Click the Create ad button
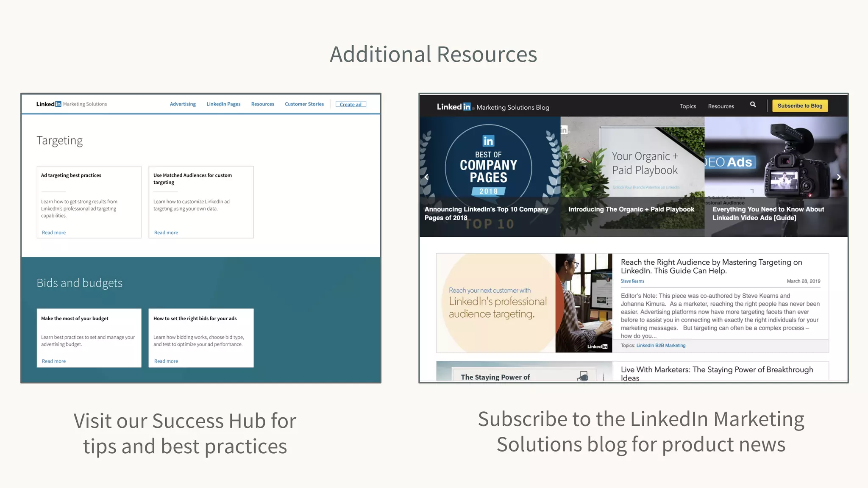 pyautogui.click(x=351, y=104)
